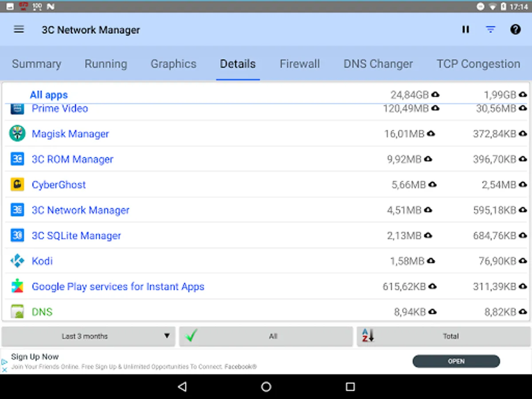
Task: Tap the Android back navigation button
Action: pyautogui.click(x=182, y=387)
